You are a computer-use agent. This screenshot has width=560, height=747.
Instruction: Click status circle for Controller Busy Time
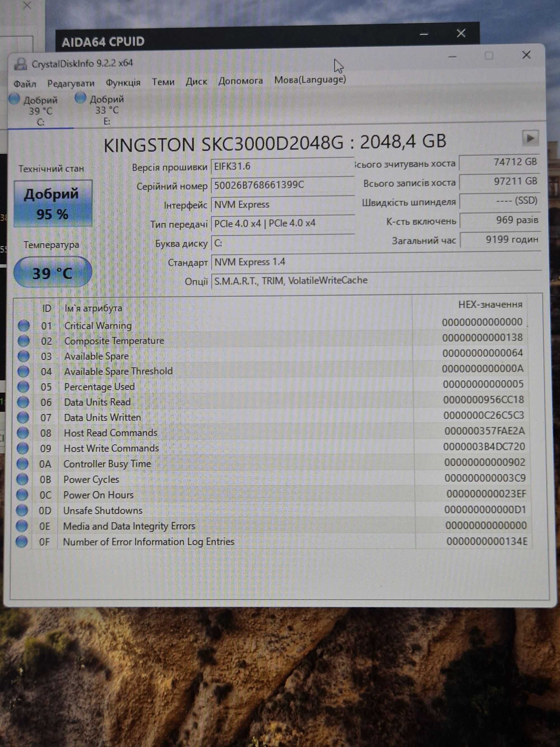click(x=23, y=464)
